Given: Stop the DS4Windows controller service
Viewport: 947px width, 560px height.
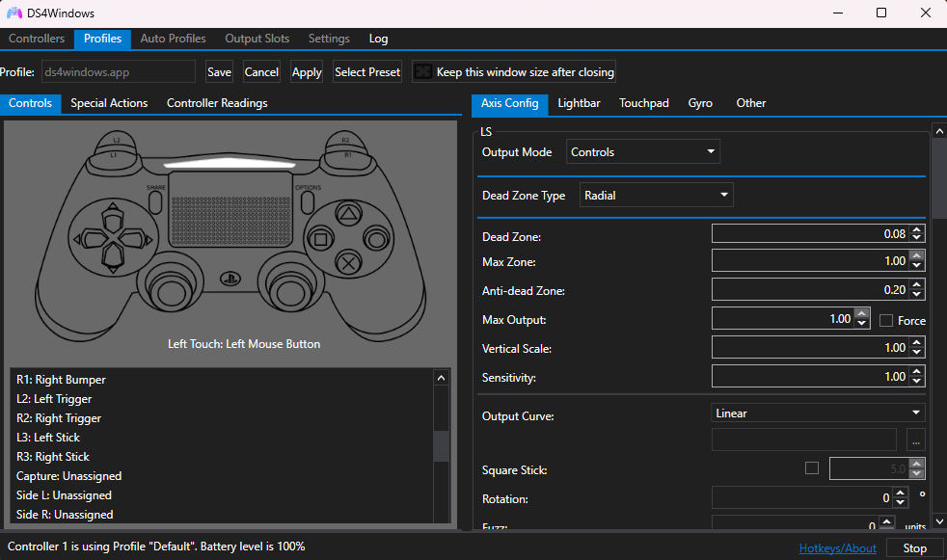Looking at the screenshot, I should (x=912, y=547).
